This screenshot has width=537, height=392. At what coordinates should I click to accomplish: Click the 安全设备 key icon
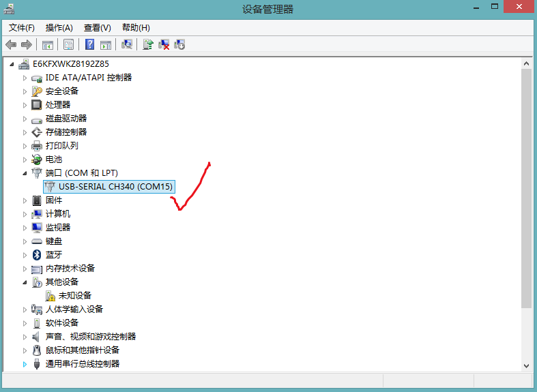point(37,91)
